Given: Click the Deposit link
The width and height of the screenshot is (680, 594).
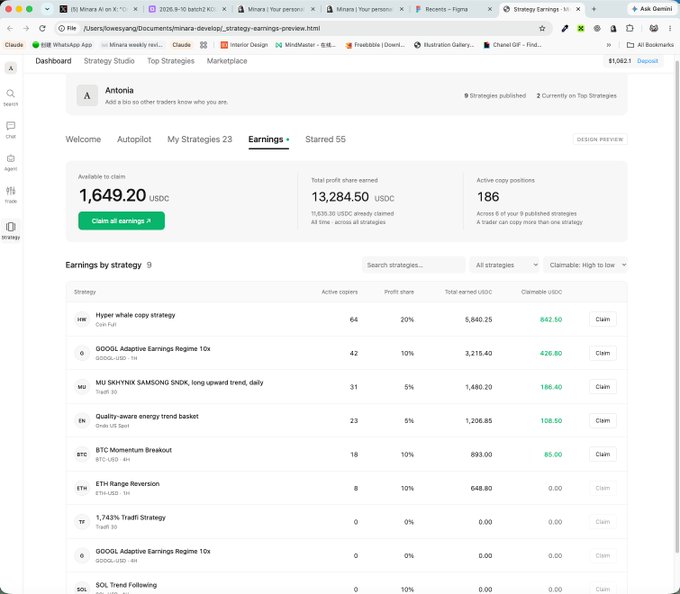Looking at the screenshot, I should point(647,61).
